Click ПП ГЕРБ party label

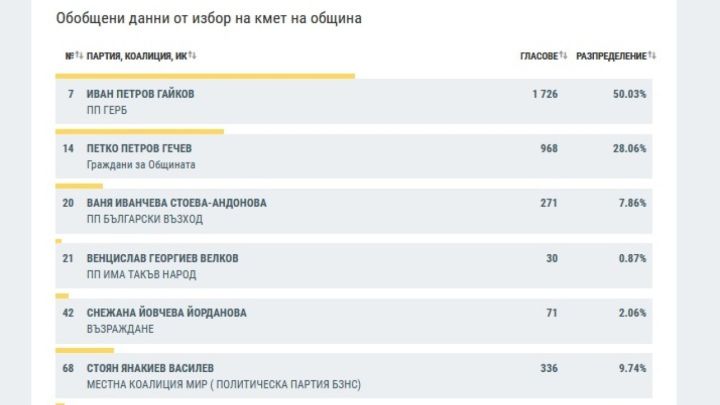[107, 110]
